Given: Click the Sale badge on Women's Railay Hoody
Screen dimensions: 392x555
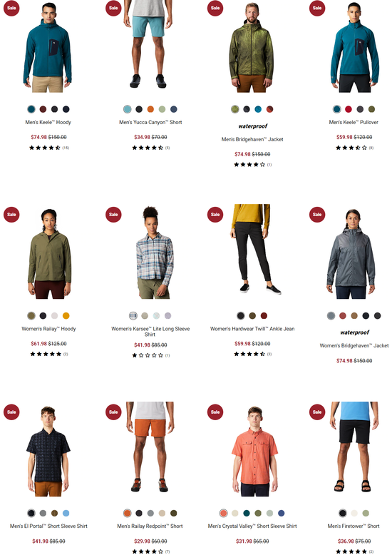Looking at the screenshot, I should (11, 215).
